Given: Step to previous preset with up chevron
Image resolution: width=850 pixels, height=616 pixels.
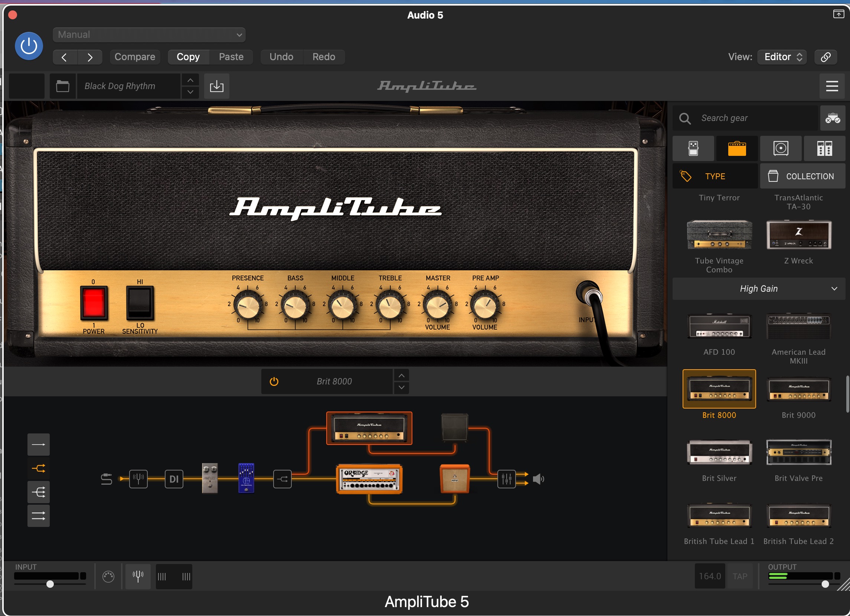Looking at the screenshot, I should 190,80.
